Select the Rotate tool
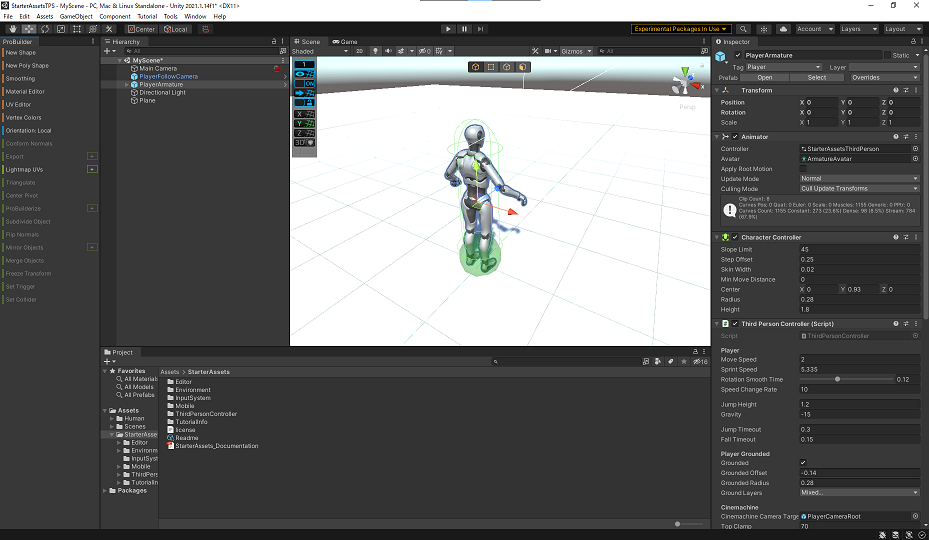This screenshot has height=540, width=929. coord(43,29)
